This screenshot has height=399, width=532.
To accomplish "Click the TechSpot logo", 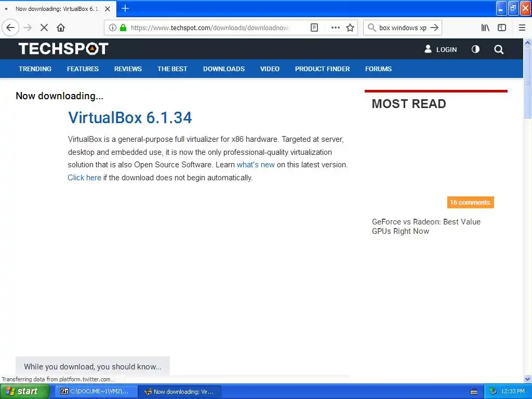I will 63,48.
